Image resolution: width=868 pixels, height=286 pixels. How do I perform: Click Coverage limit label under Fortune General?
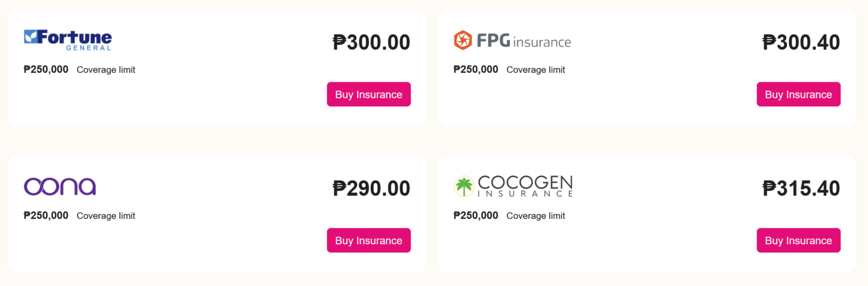(106, 70)
